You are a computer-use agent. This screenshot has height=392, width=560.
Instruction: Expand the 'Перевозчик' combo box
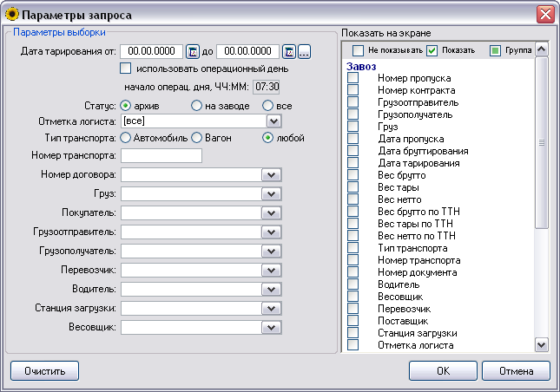pos(273,271)
